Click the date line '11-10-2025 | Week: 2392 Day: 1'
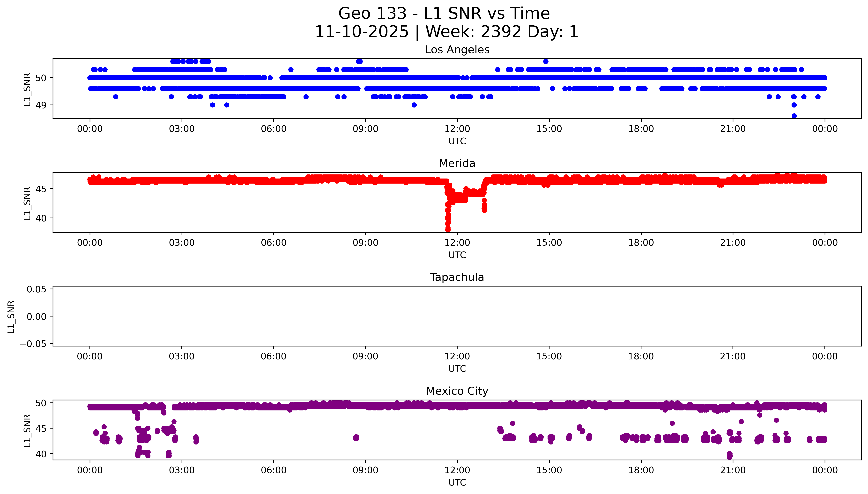This screenshot has height=494, width=868. pos(446,32)
